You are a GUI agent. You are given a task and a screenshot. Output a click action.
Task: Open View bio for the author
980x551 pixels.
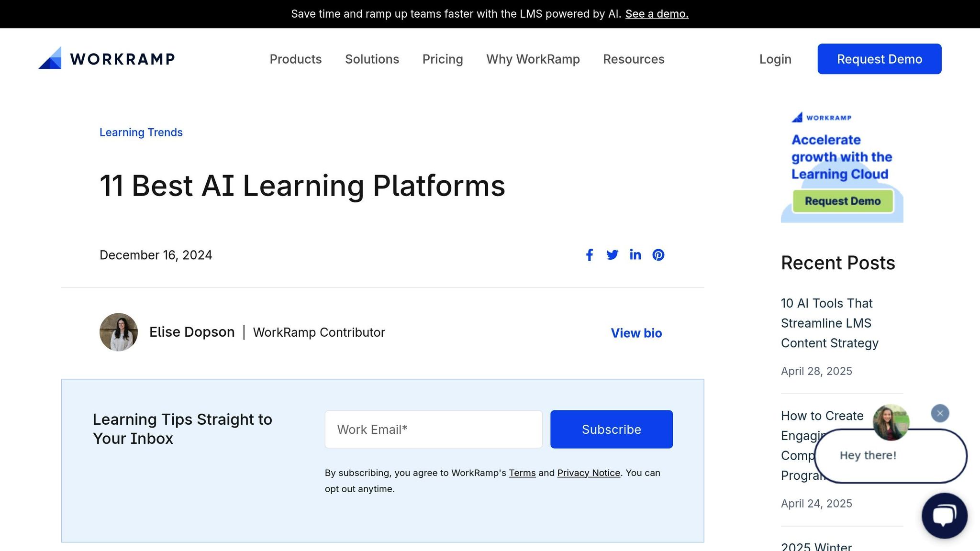click(x=636, y=333)
